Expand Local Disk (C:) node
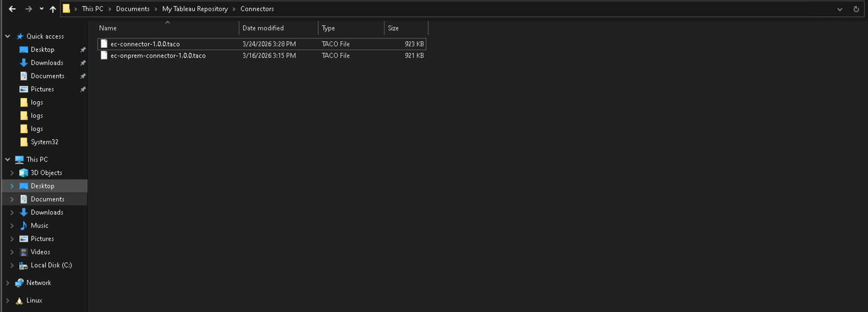 (12, 265)
